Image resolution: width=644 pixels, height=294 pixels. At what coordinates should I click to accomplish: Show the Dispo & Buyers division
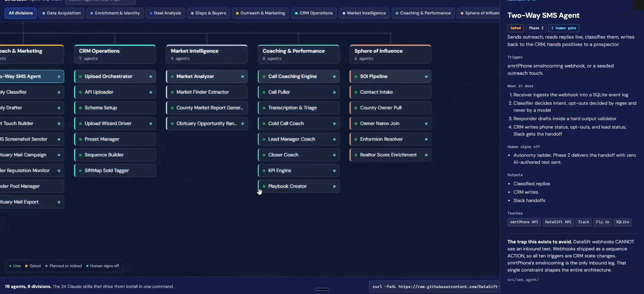pos(208,13)
